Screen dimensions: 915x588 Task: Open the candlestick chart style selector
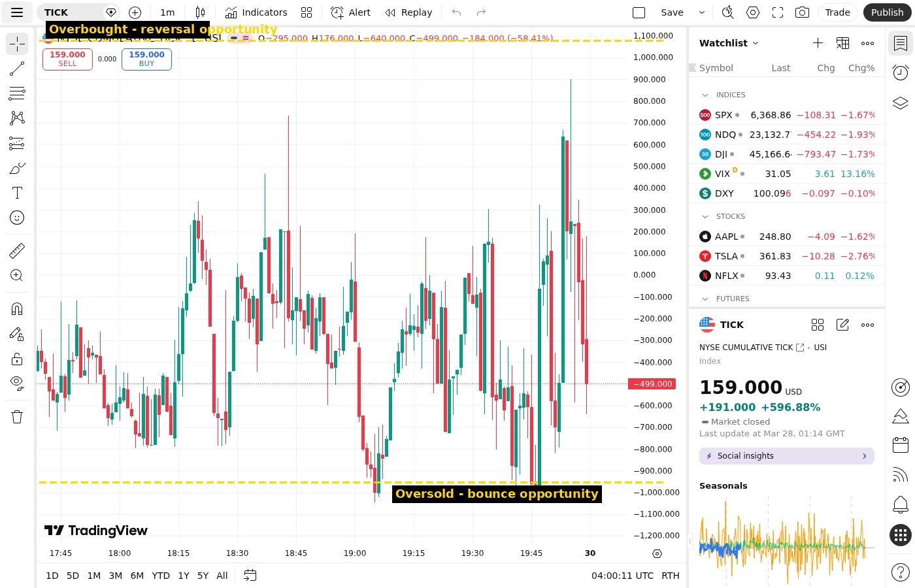200,12
